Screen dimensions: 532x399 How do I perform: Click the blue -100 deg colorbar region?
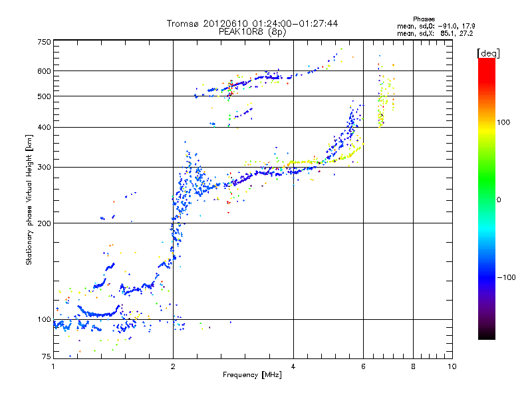487,277
